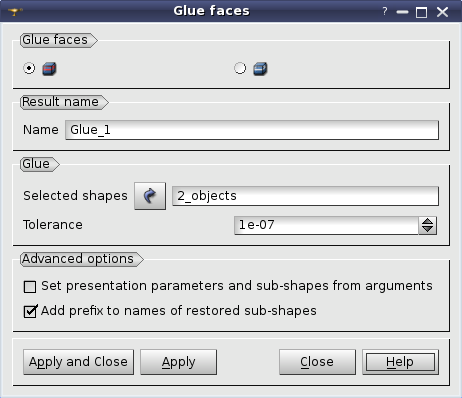Click the Name field containing Glue_1
This screenshot has height=398, width=462.
click(x=252, y=130)
